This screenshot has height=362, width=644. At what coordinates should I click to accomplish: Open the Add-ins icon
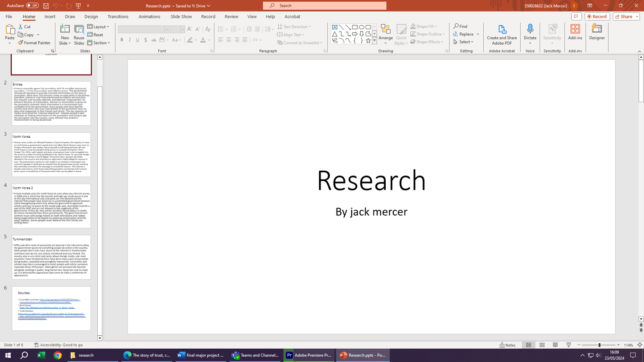575,29
